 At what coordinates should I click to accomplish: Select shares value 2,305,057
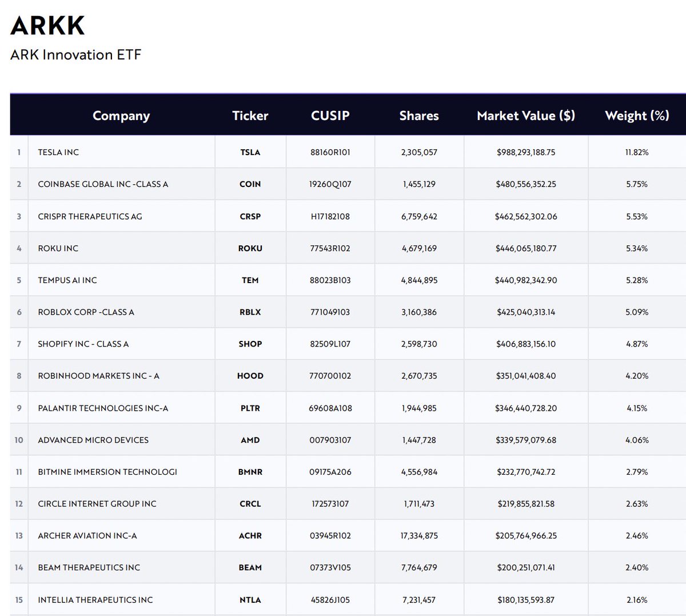(419, 152)
